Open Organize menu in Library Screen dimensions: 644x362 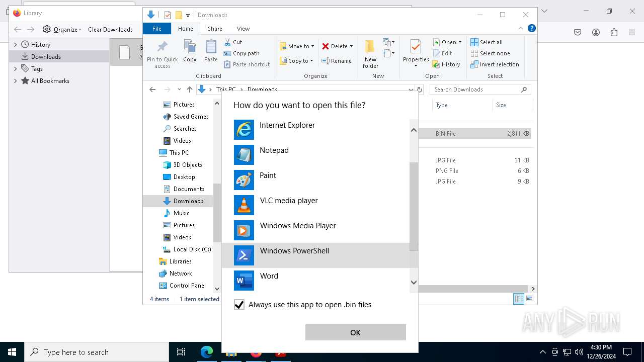click(62, 29)
